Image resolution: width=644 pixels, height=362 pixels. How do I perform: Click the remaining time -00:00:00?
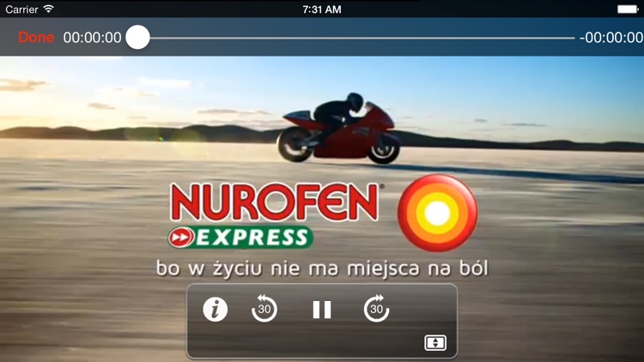(611, 38)
